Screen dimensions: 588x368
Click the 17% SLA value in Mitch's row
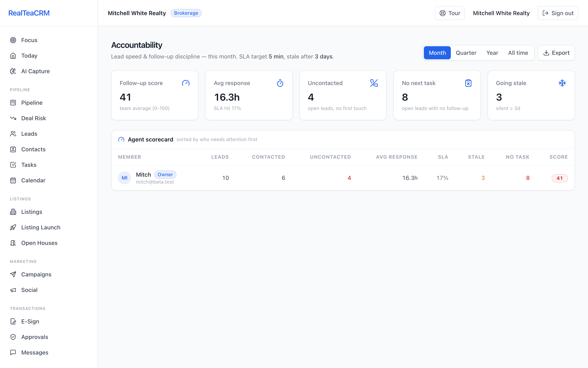point(442,178)
